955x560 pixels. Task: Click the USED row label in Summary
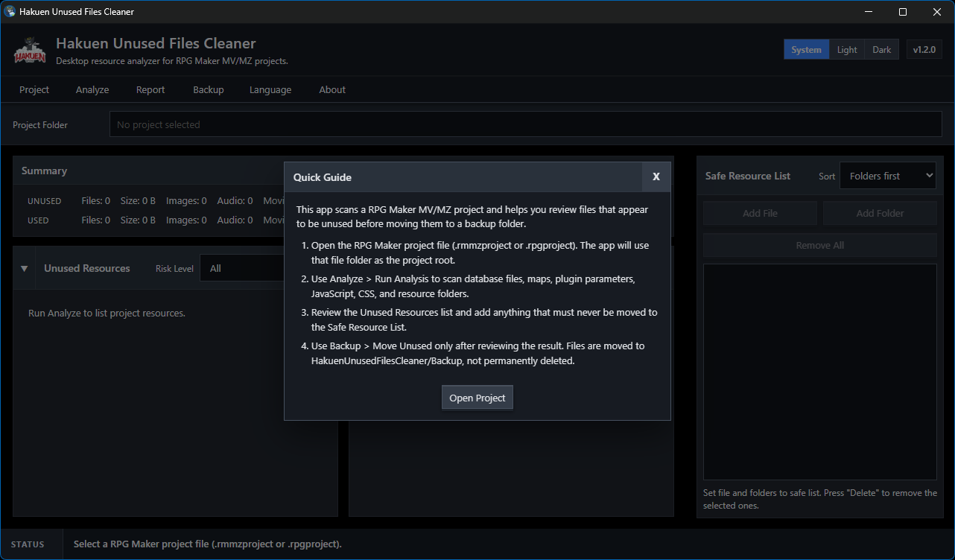[38, 220]
